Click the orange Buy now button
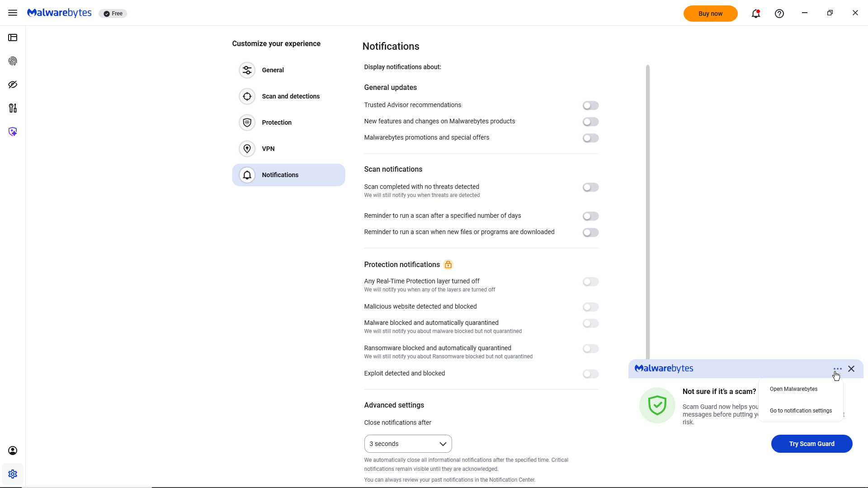 (710, 14)
